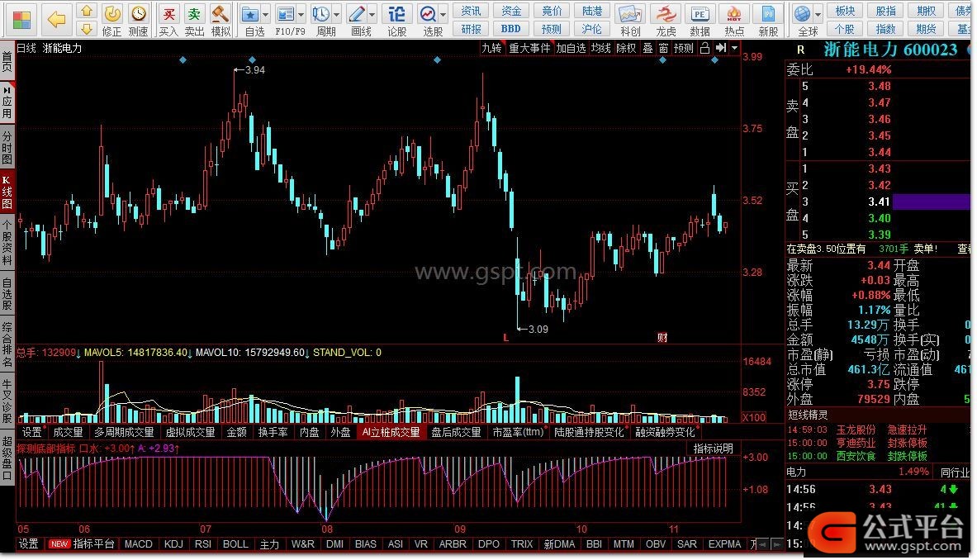Toggle the chart lock icon
This screenshot has height=560, width=977.
[x=704, y=48]
